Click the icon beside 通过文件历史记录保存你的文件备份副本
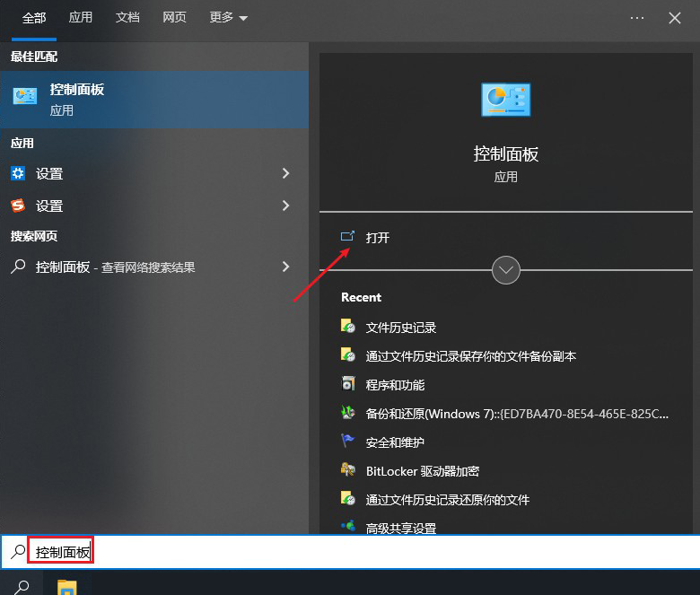 (x=348, y=354)
